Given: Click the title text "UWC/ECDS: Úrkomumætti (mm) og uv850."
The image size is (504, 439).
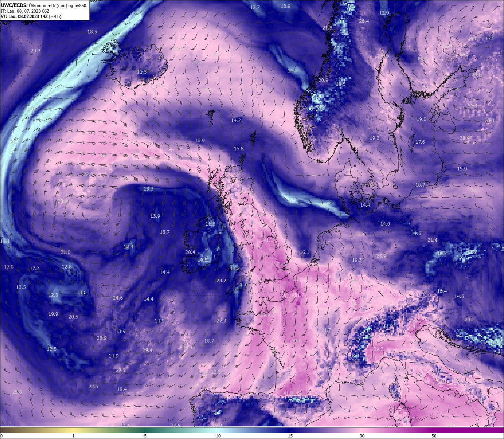Looking at the screenshot, I should [x=44, y=6].
